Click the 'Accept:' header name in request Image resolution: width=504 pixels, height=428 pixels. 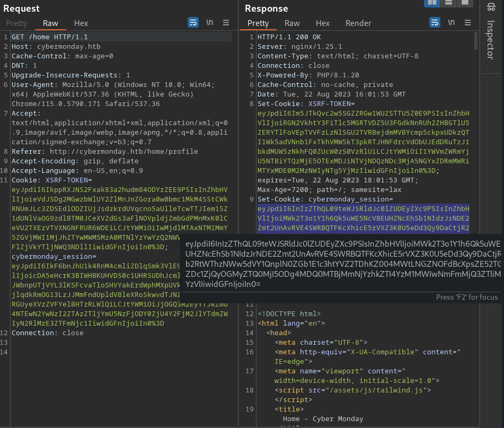click(x=26, y=113)
